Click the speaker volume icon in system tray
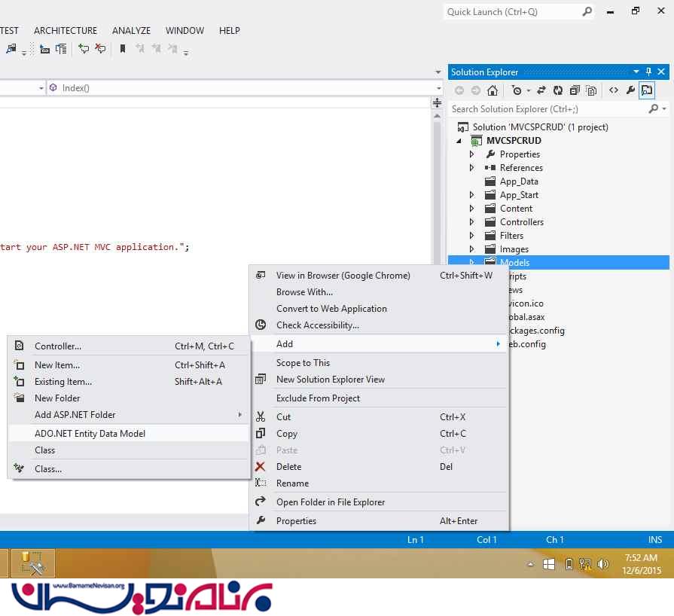The image size is (674, 616). coord(602,564)
